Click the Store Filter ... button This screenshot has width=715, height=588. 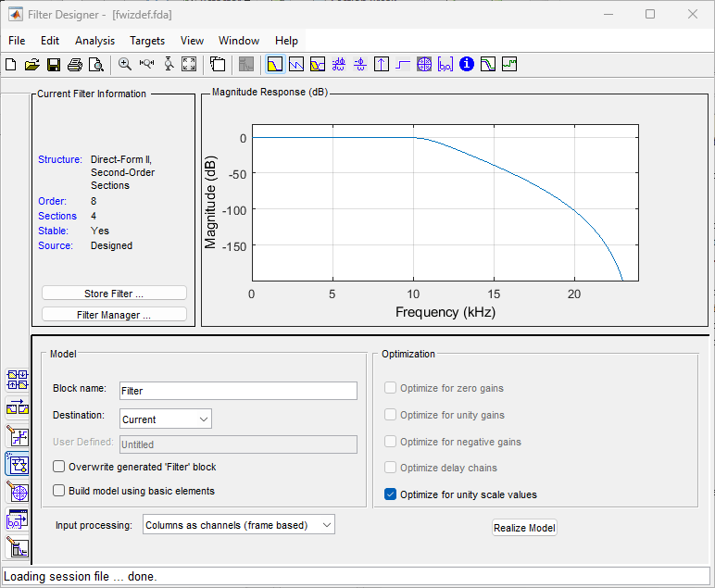click(x=114, y=294)
